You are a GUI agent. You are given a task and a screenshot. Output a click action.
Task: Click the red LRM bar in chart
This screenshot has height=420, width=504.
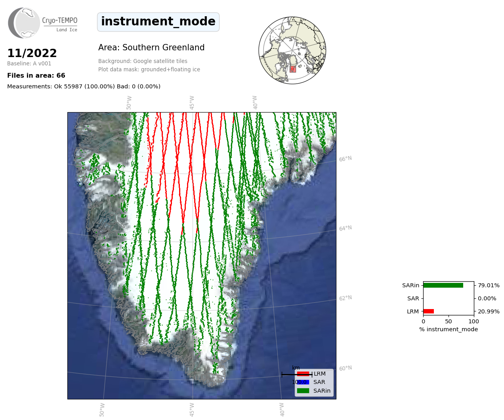tap(429, 311)
